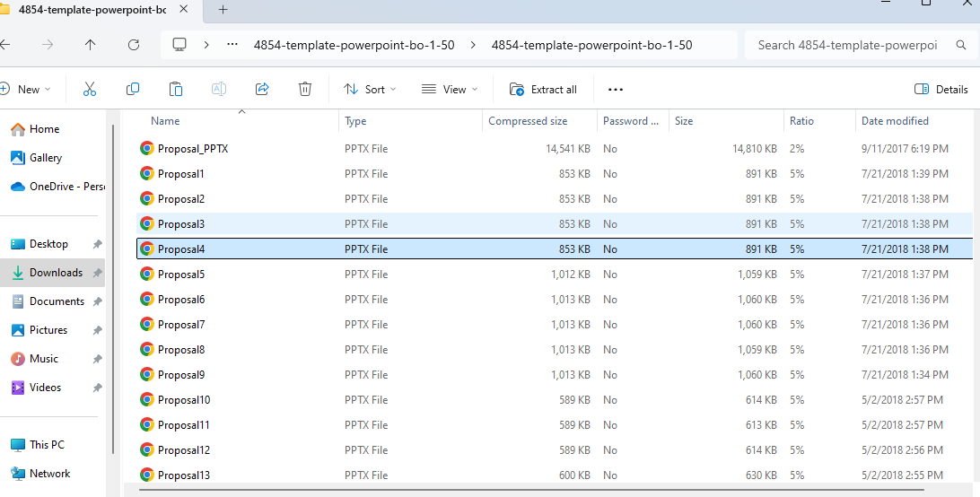Image resolution: width=980 pixels, height=497 pixels.
Task: Click the search box for this folder
Action: click(846, 45)
